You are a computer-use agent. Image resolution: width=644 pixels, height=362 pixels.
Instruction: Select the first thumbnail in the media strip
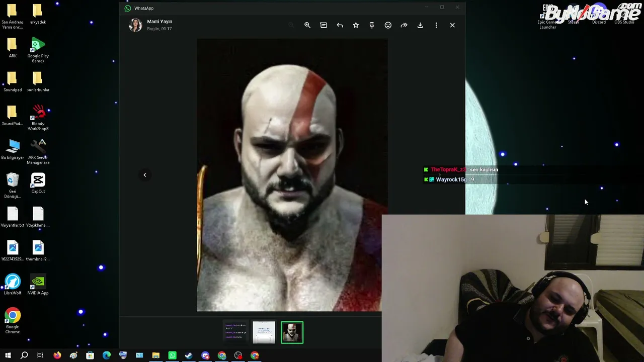tap(236, 332)
